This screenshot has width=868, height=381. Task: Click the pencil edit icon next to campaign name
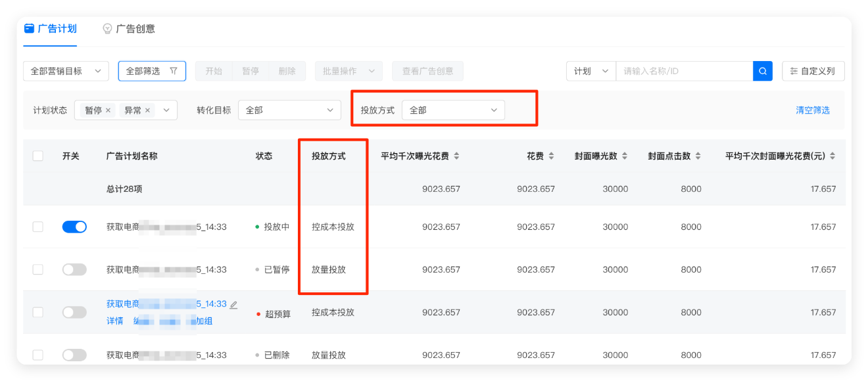point(233,304)
